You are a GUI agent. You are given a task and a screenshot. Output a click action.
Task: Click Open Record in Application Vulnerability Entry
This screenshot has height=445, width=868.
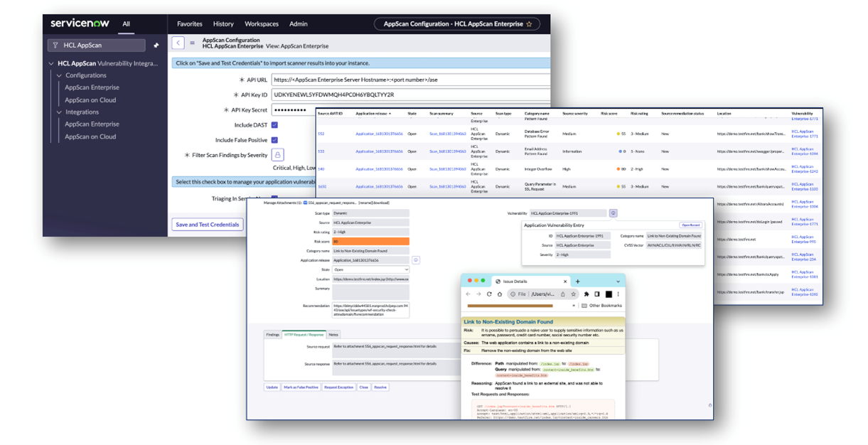coord(690,225)
